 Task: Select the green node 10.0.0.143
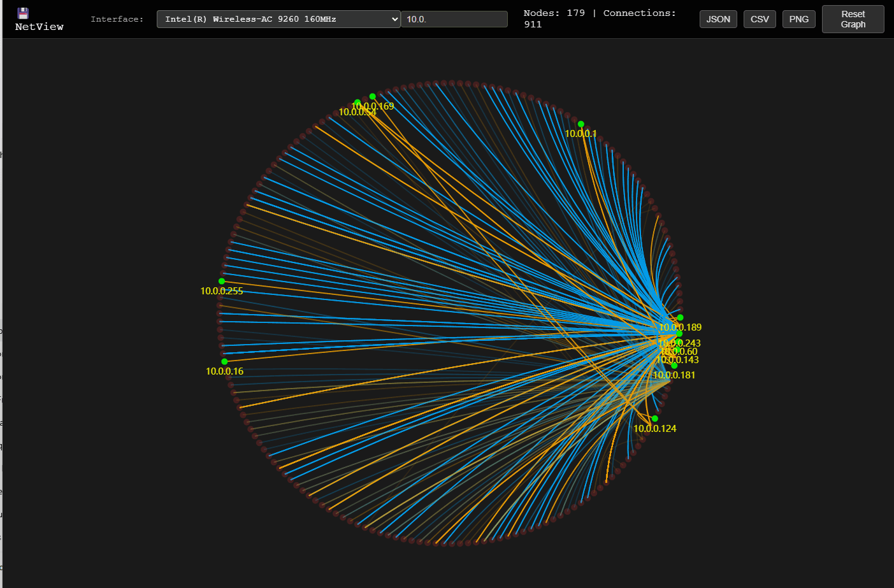[x=678, y=349]
